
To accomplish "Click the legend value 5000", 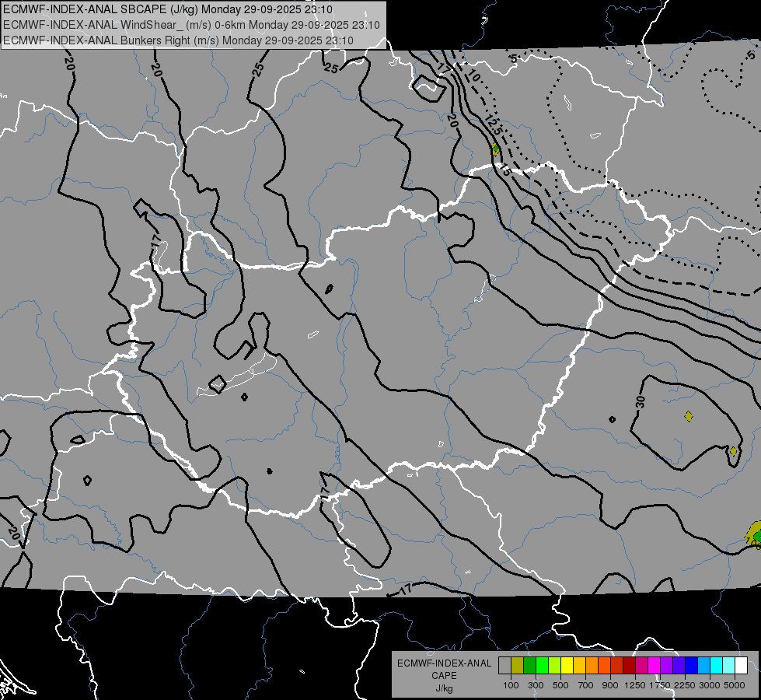I will (735, 685).
